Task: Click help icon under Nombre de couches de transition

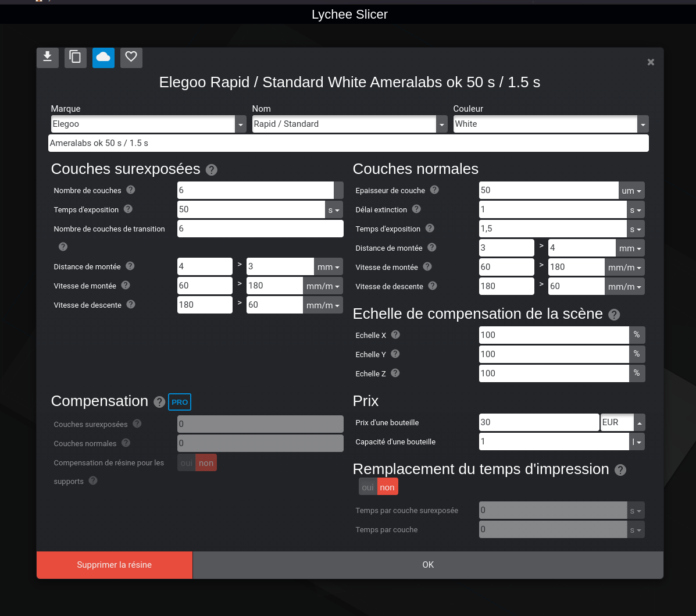Action: tap(63, 247)
